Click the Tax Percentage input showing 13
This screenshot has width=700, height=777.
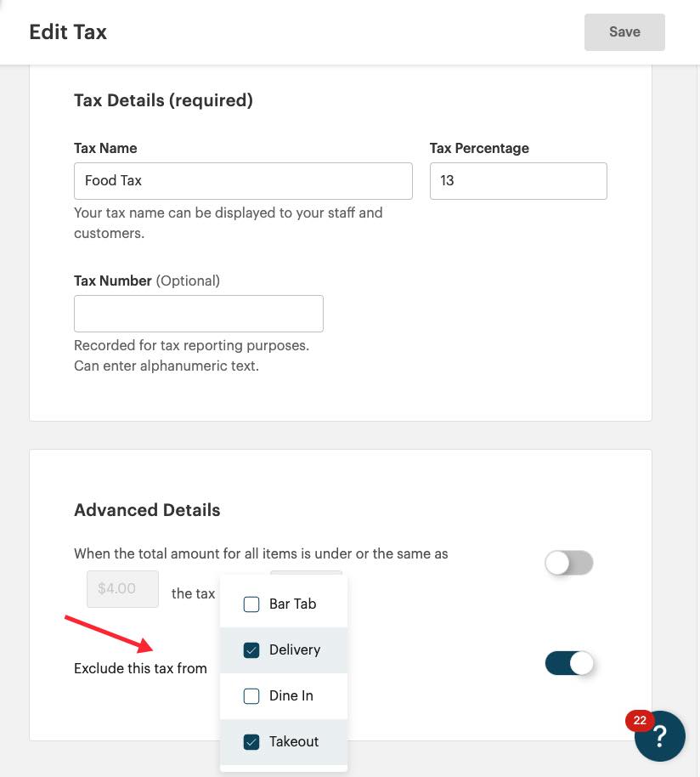pos(518,181)
